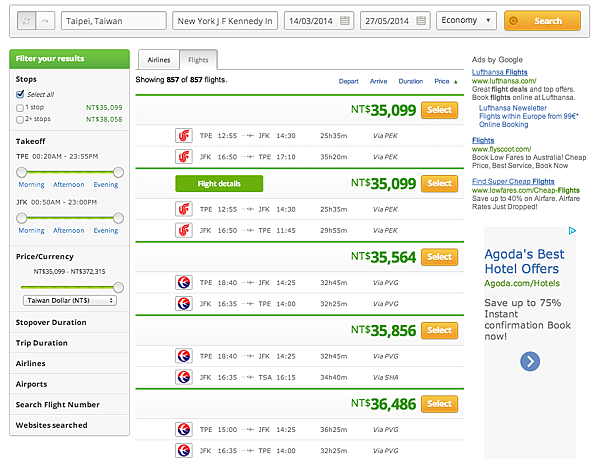Click JFK Evening takeoff link

click(x=106, y=231)
